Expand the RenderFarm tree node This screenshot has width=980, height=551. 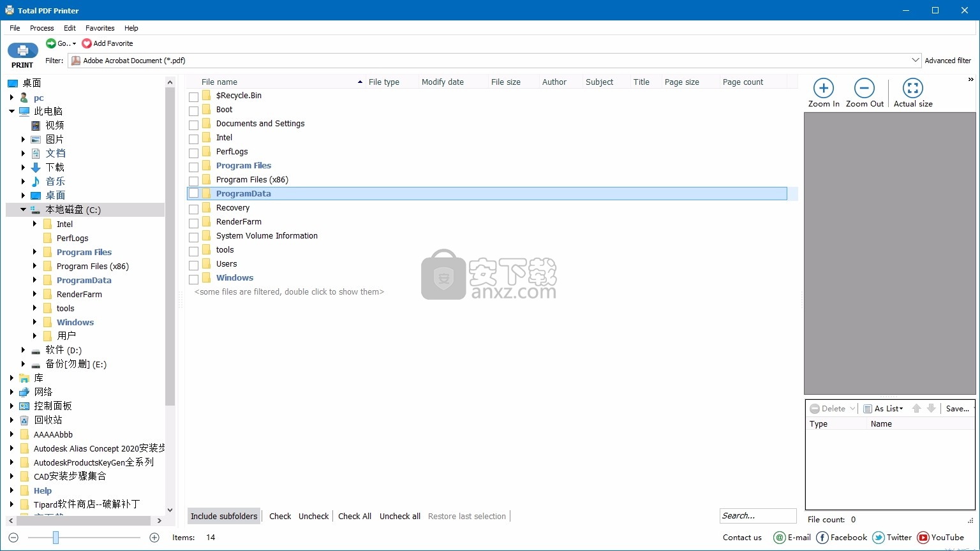[x=34, y=294]
